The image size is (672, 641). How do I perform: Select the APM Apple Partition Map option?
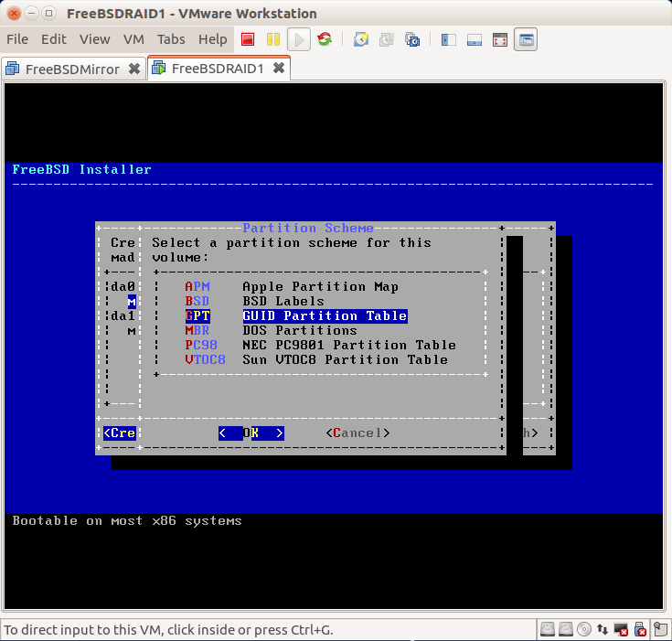292,286
